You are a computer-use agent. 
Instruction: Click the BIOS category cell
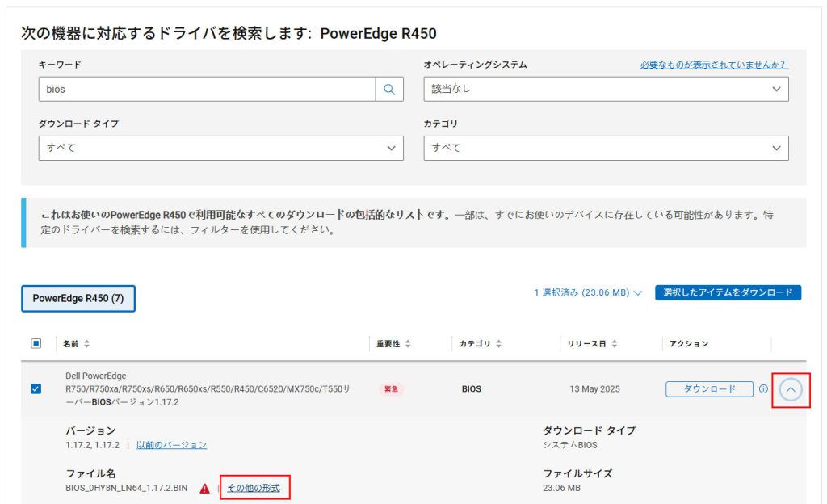(x=472, y=389)
